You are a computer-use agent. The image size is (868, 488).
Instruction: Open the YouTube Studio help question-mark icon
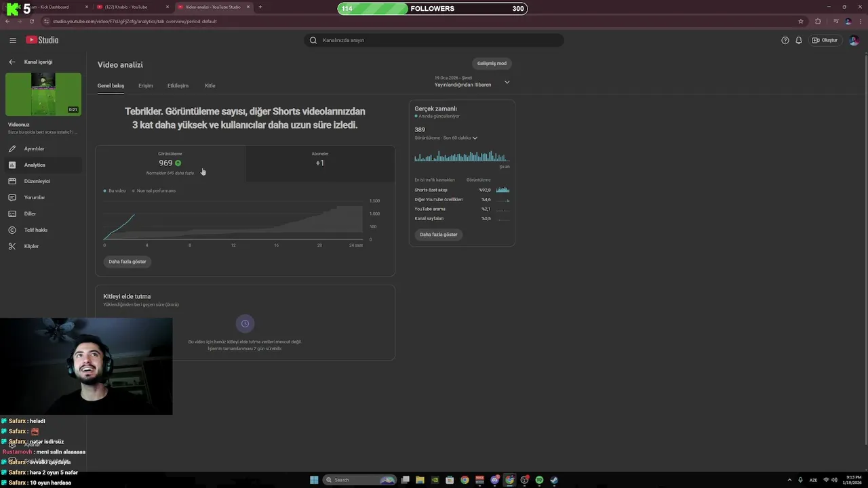(x=785, y=40)
